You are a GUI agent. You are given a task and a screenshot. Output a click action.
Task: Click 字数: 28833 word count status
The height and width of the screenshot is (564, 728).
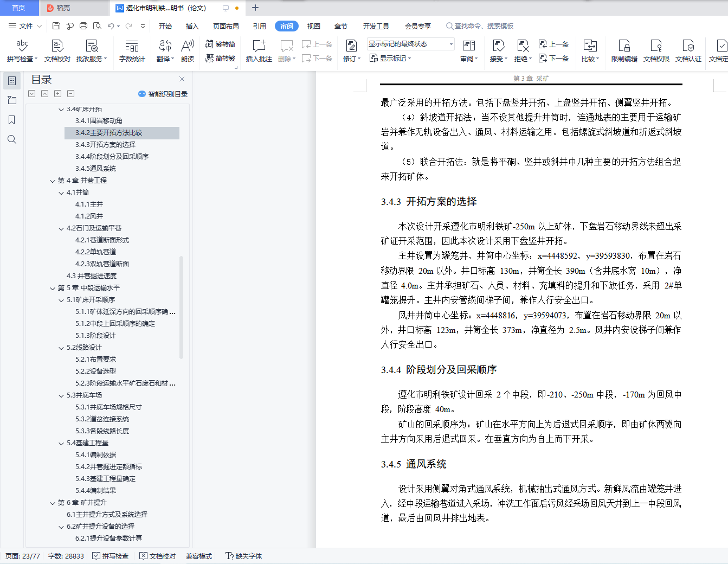tap(66, 556)
